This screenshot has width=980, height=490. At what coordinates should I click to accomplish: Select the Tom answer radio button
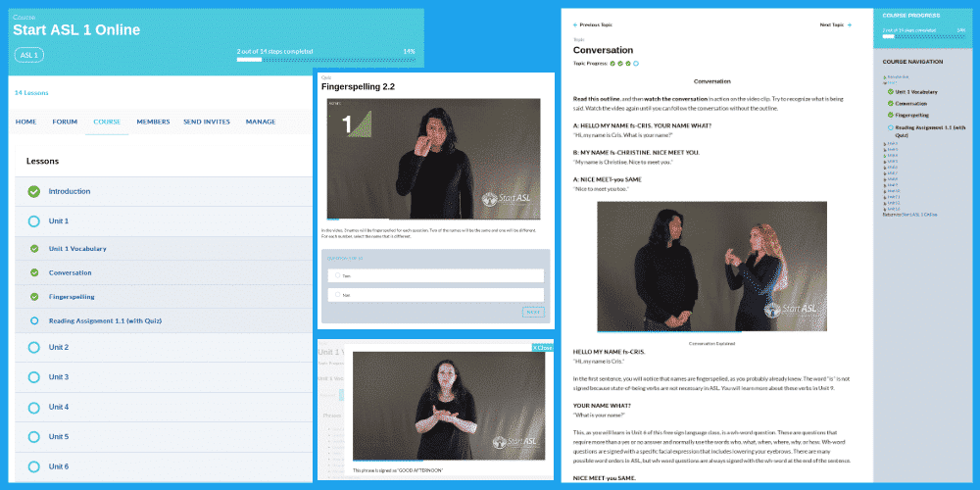point(337,275)
